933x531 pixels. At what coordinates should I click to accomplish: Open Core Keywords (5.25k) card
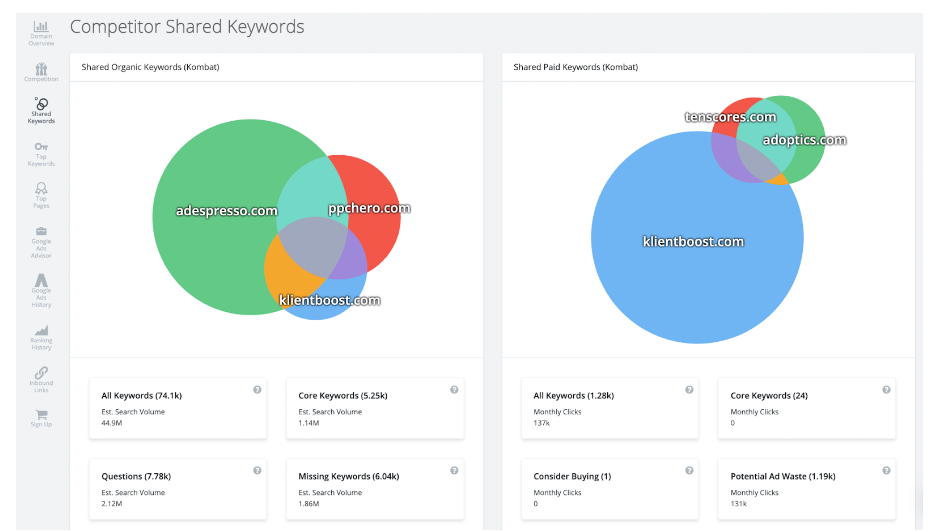tap(375, 408)
